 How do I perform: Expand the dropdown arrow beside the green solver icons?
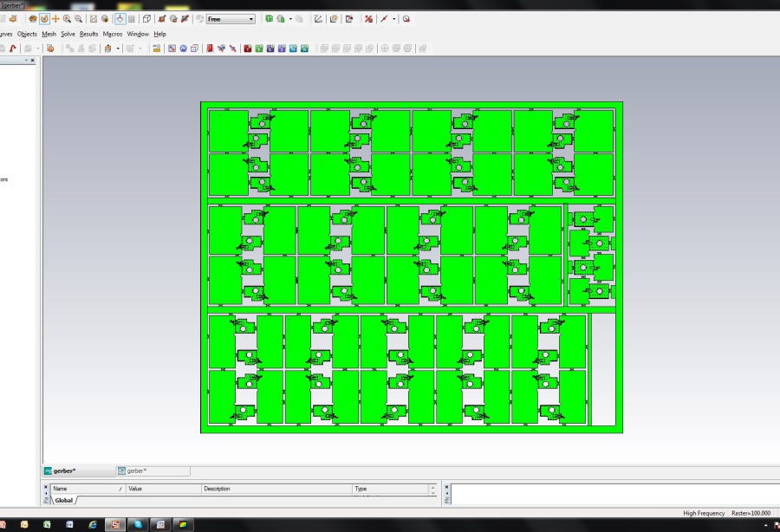coord(290,18)
